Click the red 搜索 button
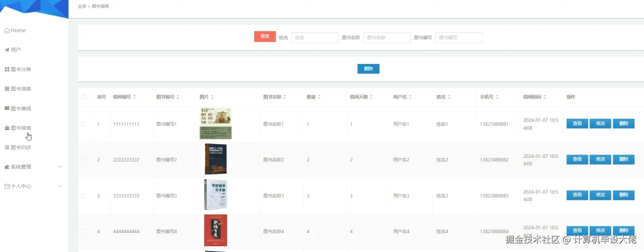Screen dimensions: 644x252 [x=265, y=36]
